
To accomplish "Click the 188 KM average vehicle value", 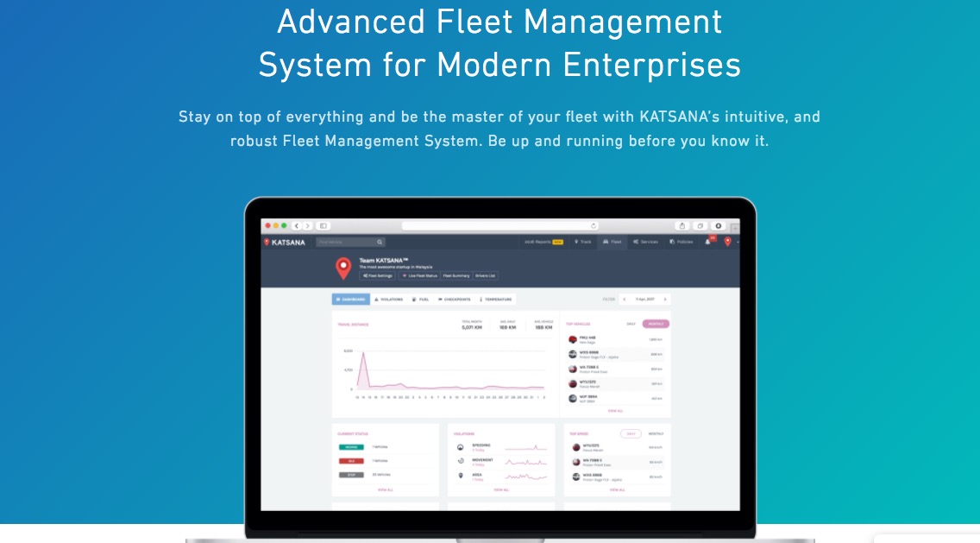I will point(543,327).
